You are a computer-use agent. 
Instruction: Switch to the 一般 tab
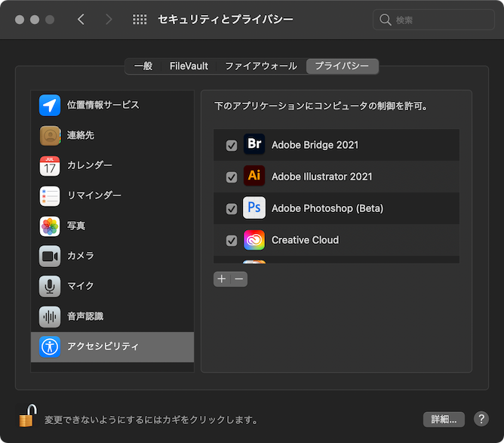click(143, 66)
